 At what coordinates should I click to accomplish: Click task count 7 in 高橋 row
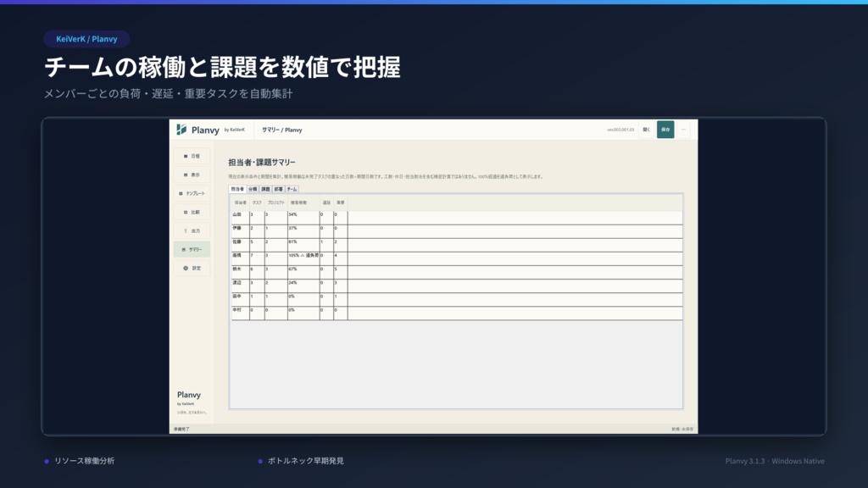[257, 258]
